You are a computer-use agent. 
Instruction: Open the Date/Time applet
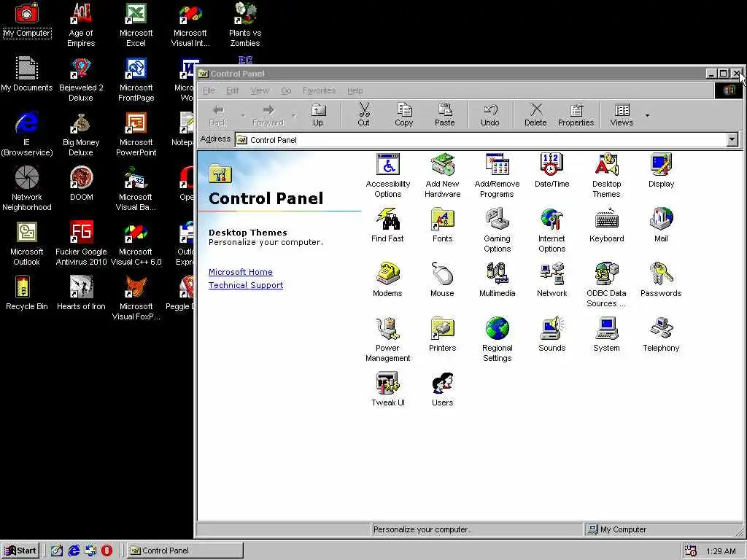551,171
